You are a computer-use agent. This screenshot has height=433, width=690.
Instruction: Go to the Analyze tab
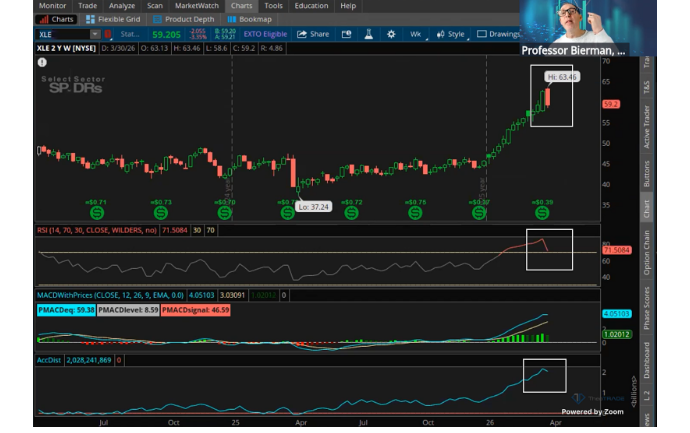tap(122, 6)
